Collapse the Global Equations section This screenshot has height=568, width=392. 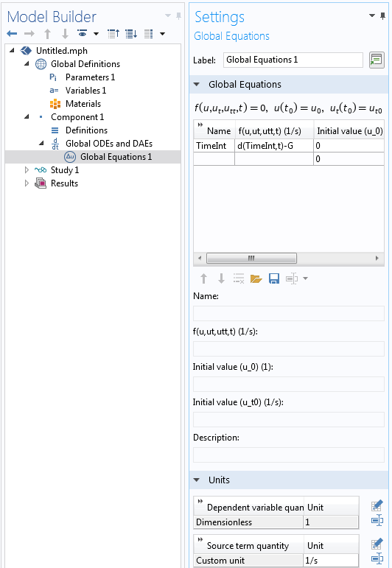tap(197, 85)
